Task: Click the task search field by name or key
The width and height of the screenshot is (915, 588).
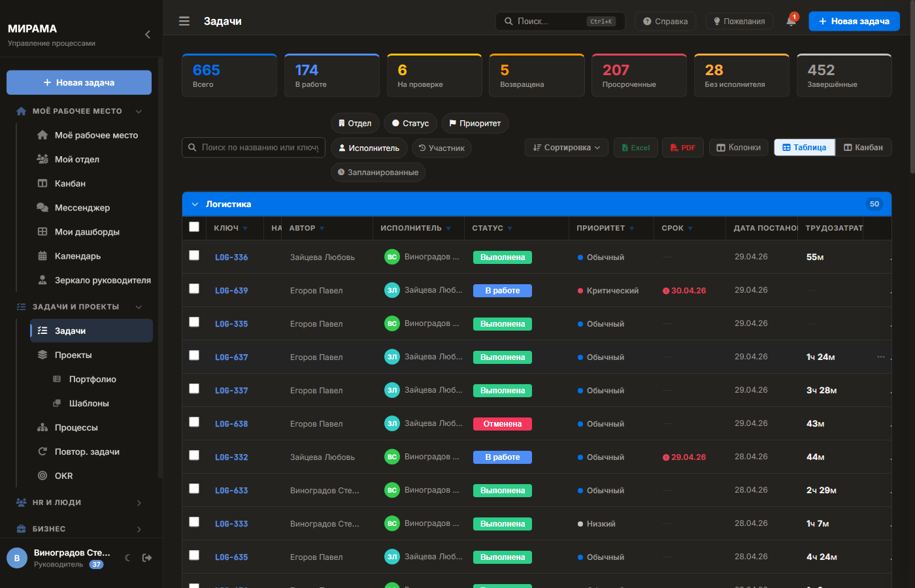Action: click(x=254, y=148)
